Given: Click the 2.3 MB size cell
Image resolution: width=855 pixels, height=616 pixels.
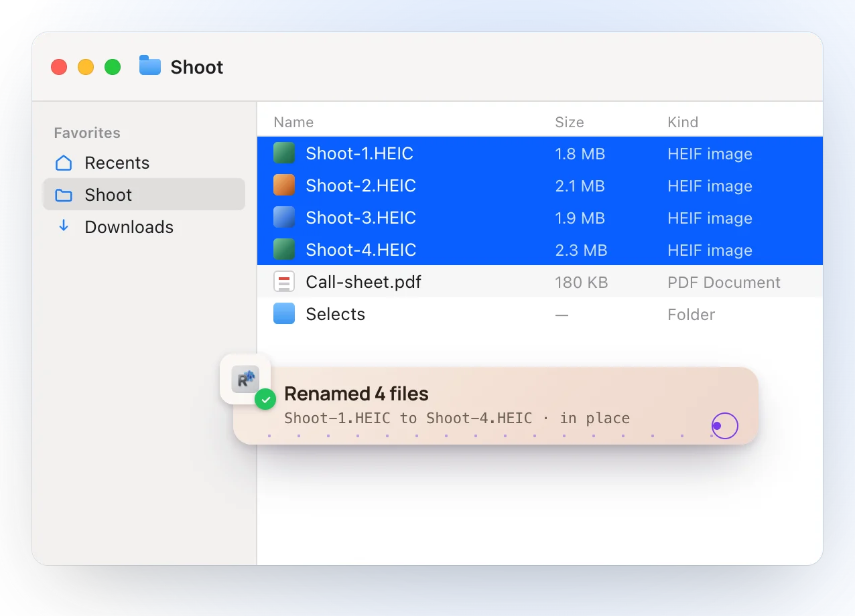Looking at the screenshot, I should (x=581, y=250).
